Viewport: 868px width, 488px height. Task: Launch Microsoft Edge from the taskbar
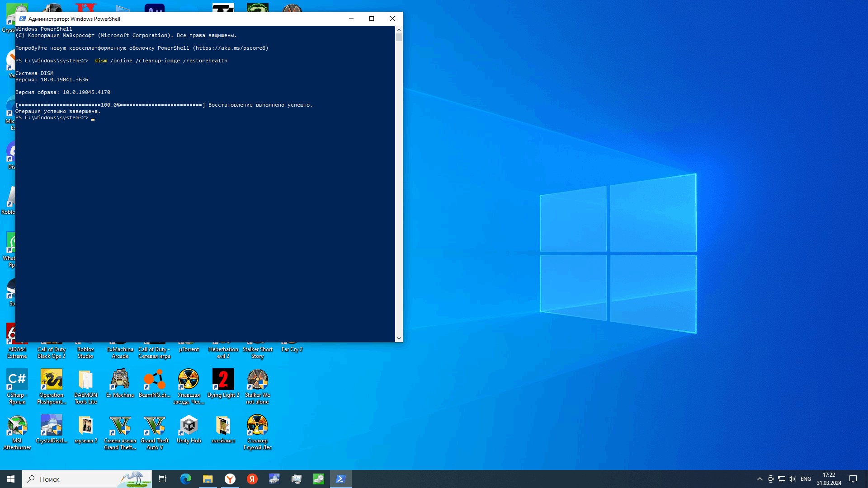pyautogui.click(x=185, y=479)
